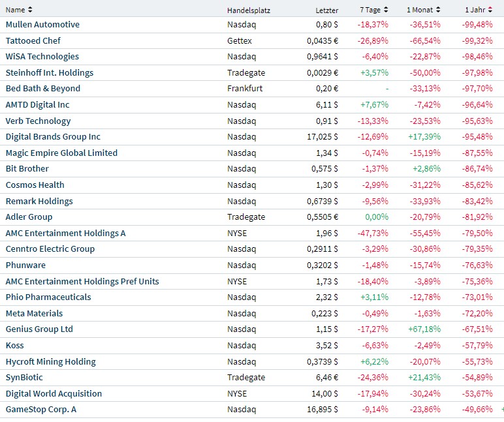The width and height of the screenshot is (504, 422).
Task: Open the Phio Pharmaceuticals link
Action: (48, 297)
